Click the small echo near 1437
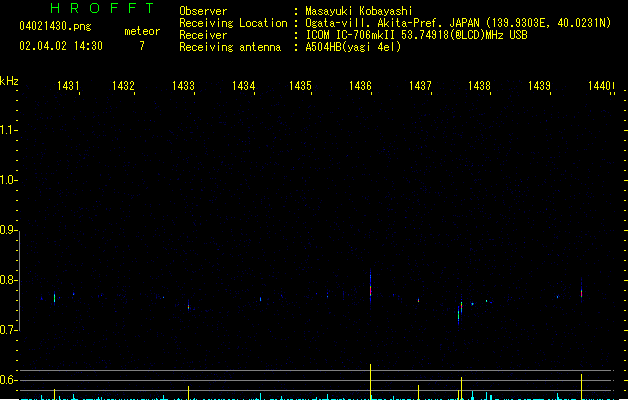 [x=418, y=300]
